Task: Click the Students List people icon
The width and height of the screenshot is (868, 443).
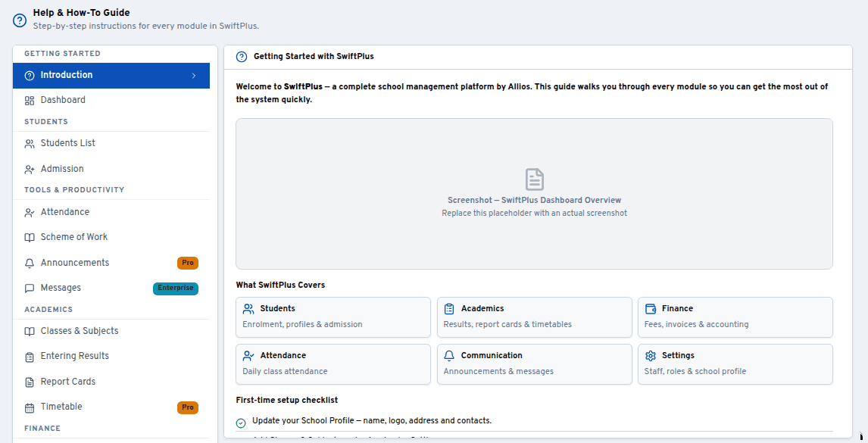Action: (x=30, y=144)
